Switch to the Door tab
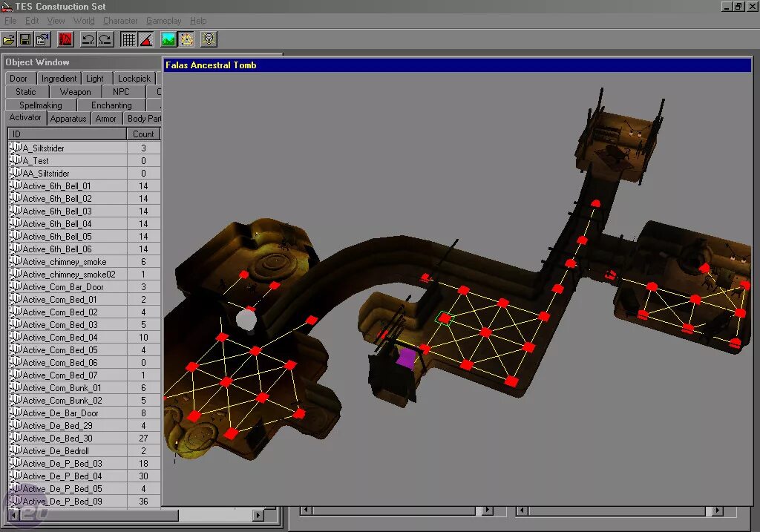760x532 pixels. tap(19, 79)
